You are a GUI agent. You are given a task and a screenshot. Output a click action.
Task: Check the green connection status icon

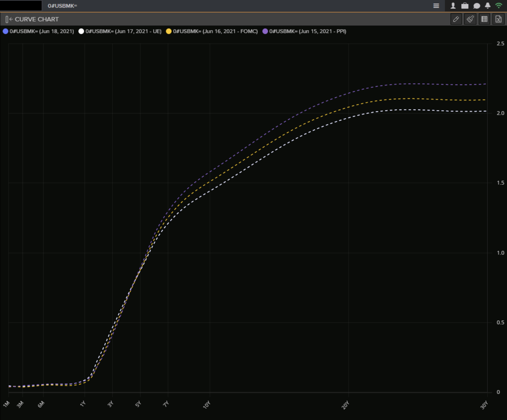click(x=499, y=6)
